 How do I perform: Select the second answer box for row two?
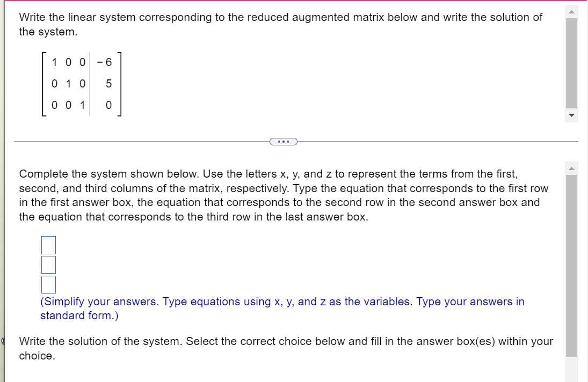pyautogui.click(x=48, y=265)
